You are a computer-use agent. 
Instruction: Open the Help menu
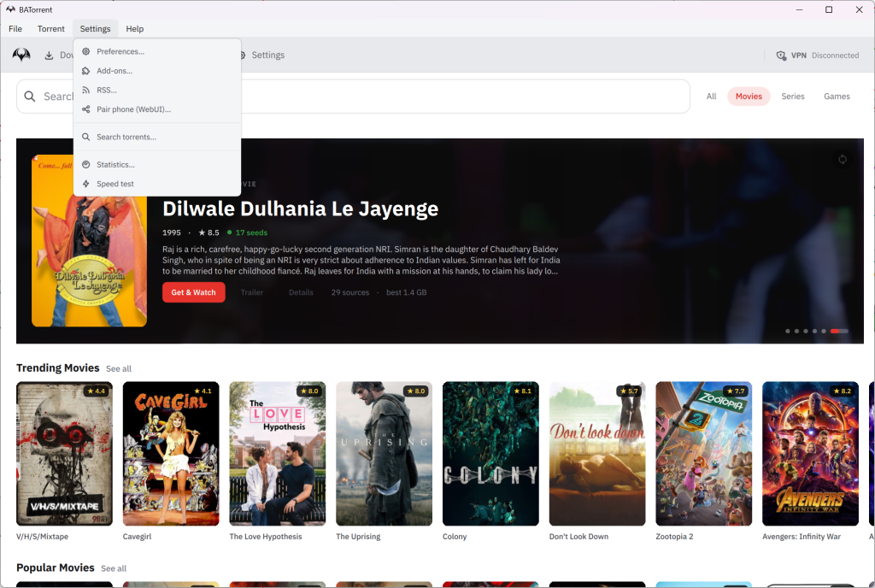pos(134,29)
